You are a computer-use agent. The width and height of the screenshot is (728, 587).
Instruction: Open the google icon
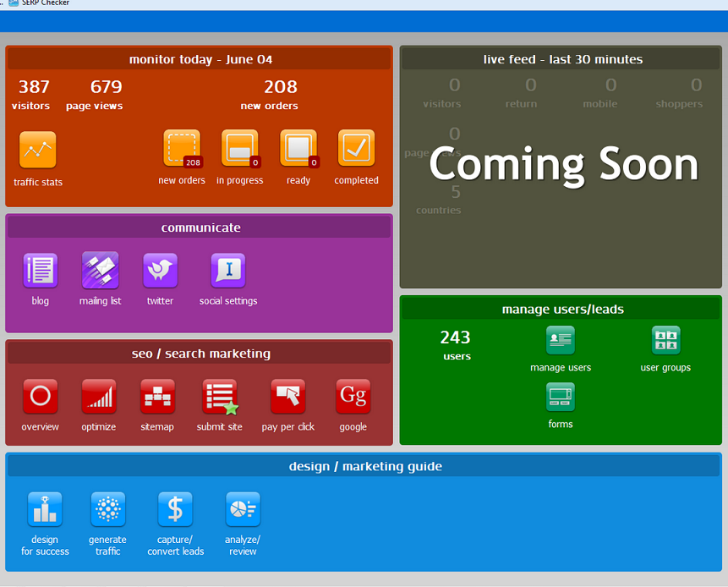pyautogui.click(x=353, y=397)
